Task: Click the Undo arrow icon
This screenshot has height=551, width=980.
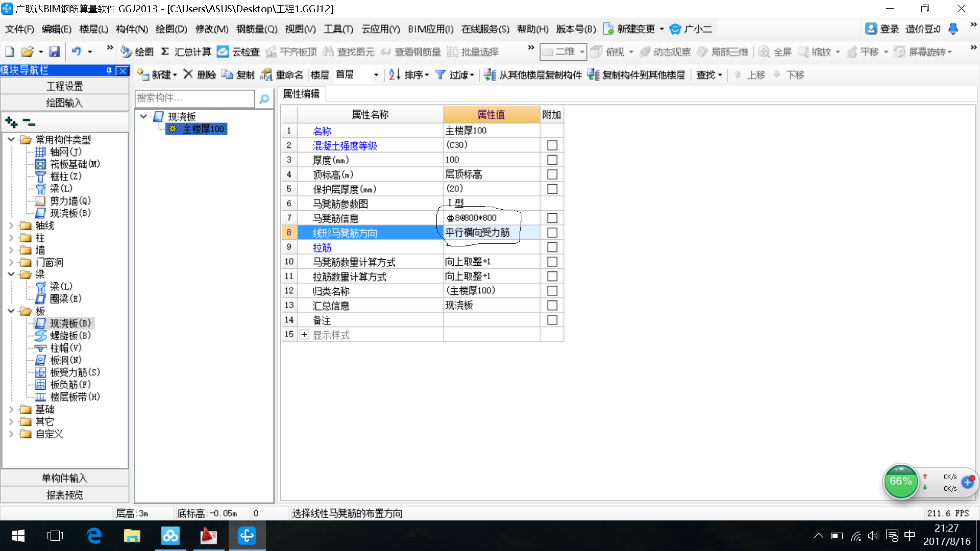Action: 76,52
